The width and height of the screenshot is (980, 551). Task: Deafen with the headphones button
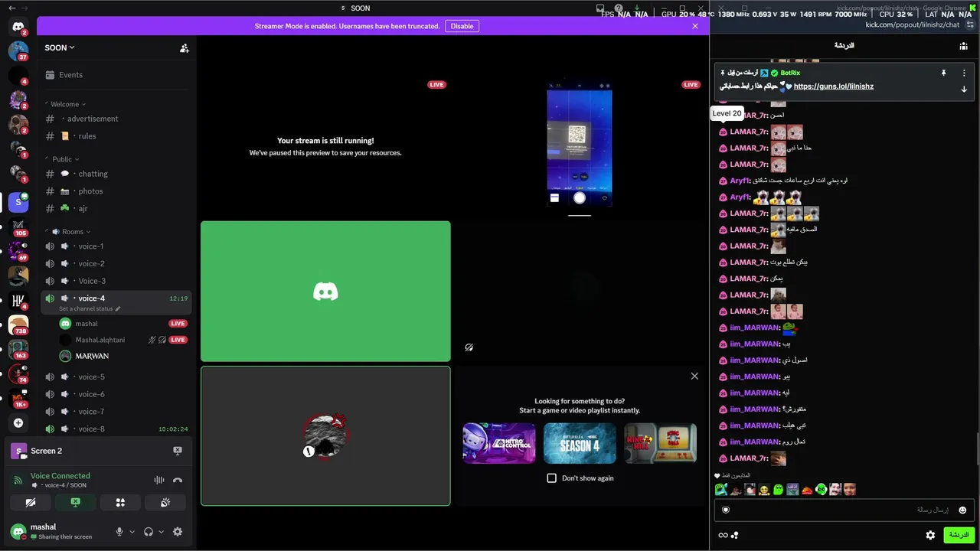(x=149, y=532)
